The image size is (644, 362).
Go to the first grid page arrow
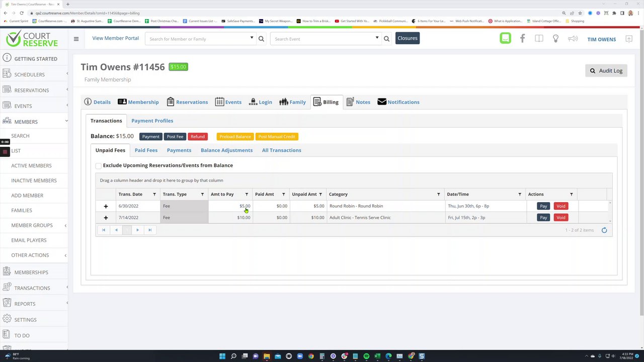pos(104,230)
